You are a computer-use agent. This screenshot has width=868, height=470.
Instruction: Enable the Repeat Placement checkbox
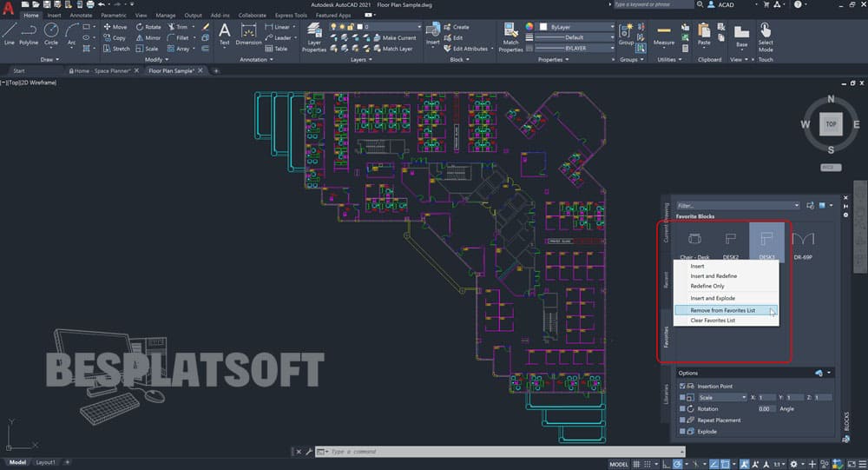[684, 420]
